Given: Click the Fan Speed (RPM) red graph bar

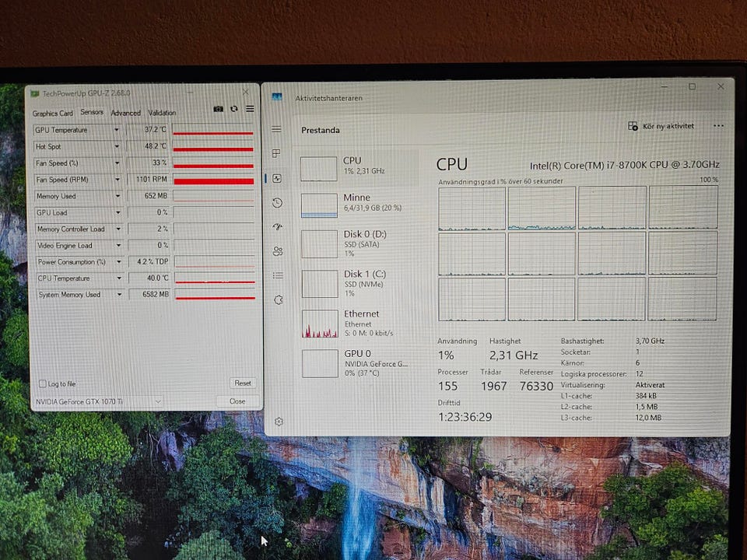Looking at the screenshot, I should point(213,180).
